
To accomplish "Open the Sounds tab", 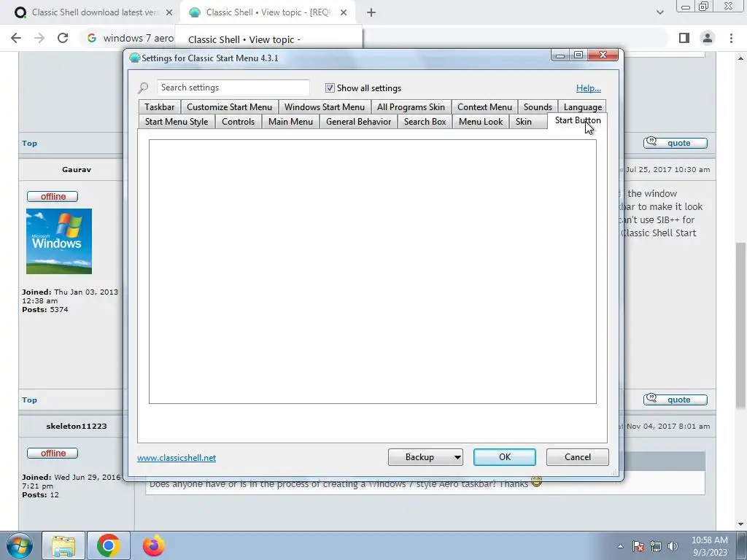I will 538,107.
